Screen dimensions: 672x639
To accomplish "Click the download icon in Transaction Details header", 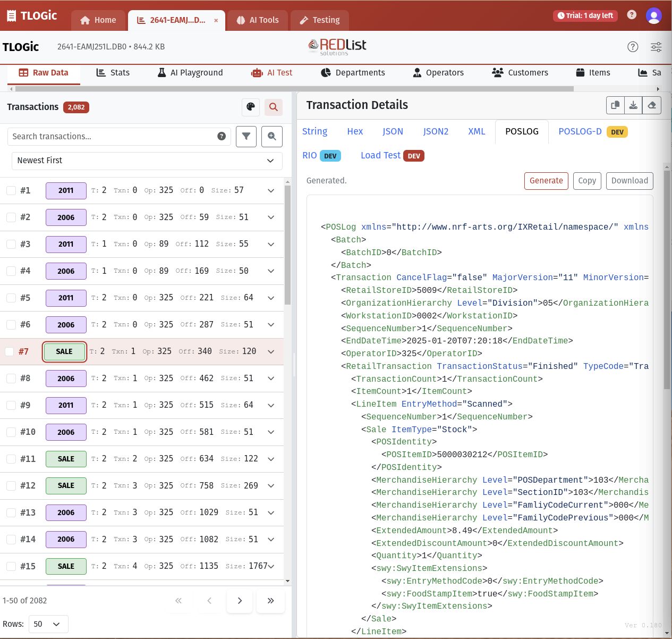I will (633, 105).
